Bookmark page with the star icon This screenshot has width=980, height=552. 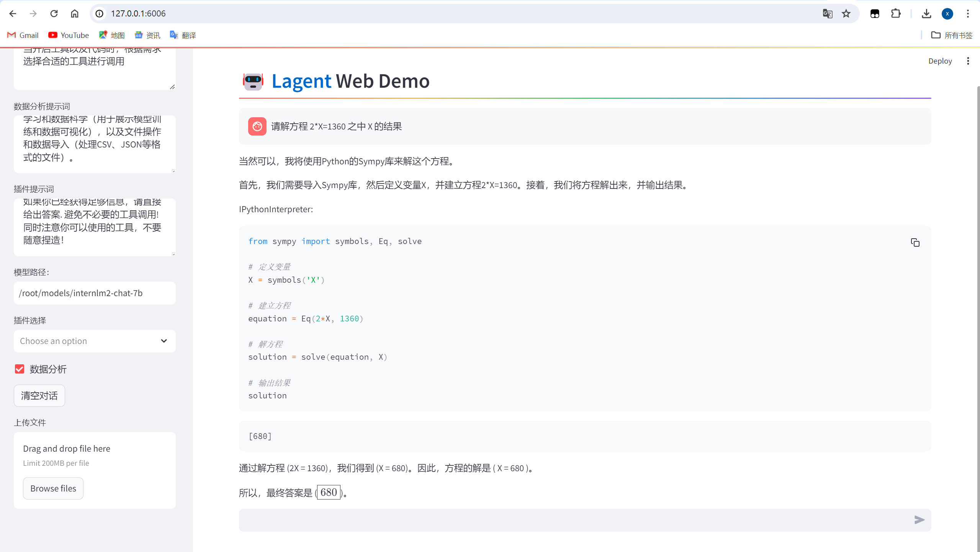click(846, 14)
